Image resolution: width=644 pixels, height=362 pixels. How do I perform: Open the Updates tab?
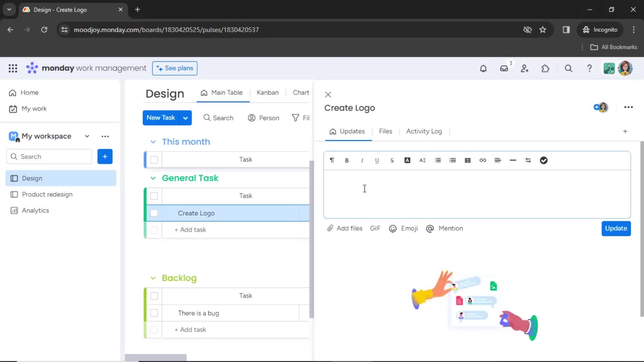click(x=347, y=131)
